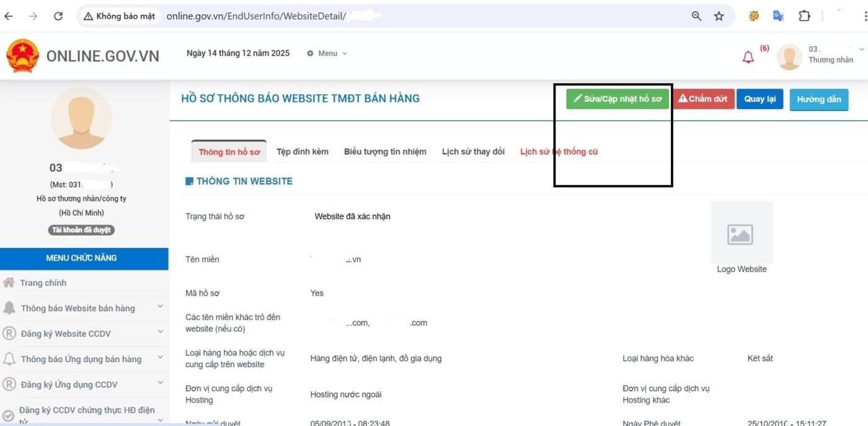Select the Tài khoản đã duyệt status badge
868x426 pixels.
click(81, 229)
